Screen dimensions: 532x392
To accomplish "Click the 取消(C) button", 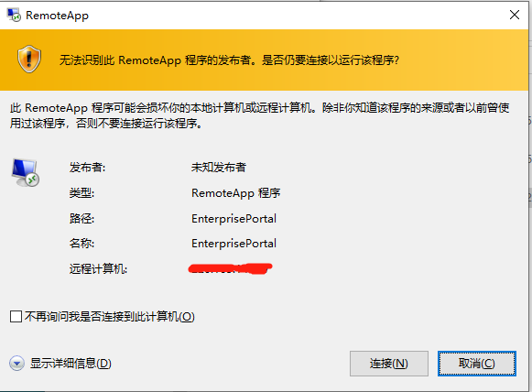I will [477, 364].
